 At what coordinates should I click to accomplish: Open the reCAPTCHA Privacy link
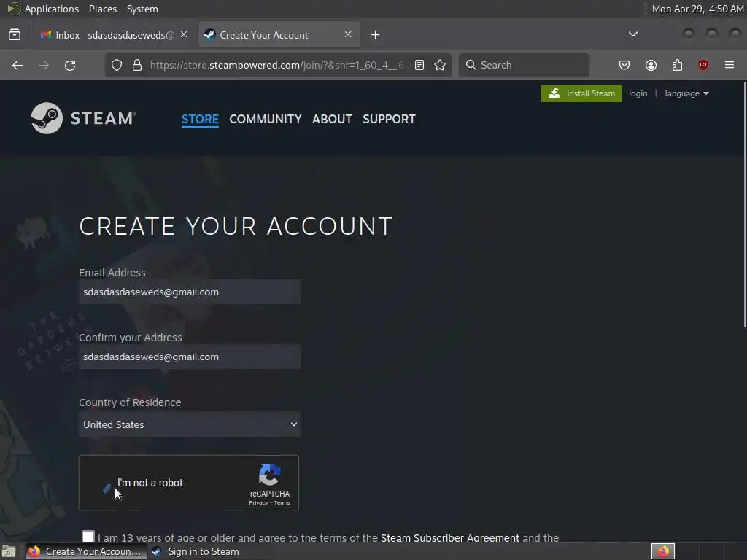coord(258,503)
